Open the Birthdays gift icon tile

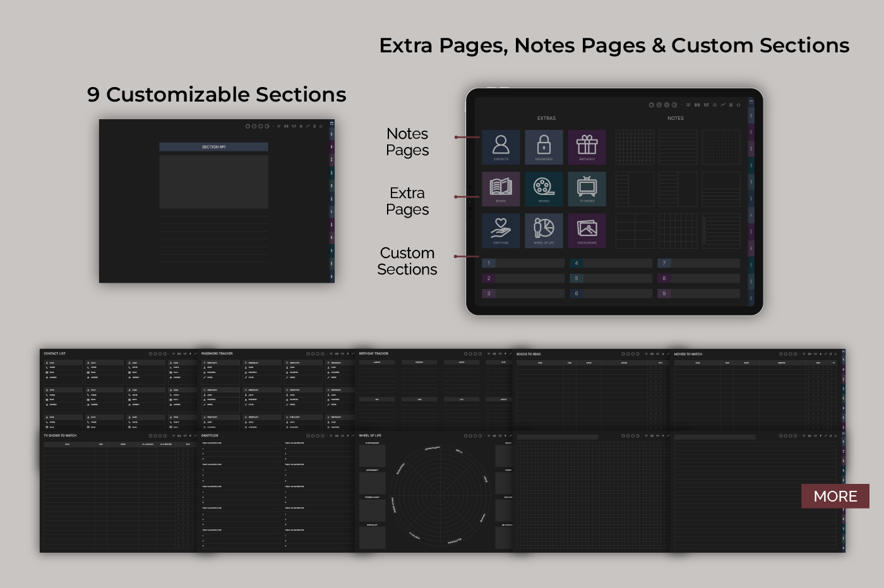(587, 147)
